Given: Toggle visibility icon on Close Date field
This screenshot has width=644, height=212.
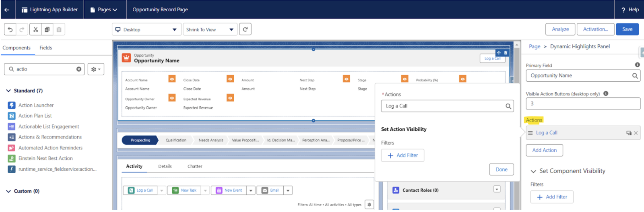Looking at the screenshot, I should (x=230, y=79).
